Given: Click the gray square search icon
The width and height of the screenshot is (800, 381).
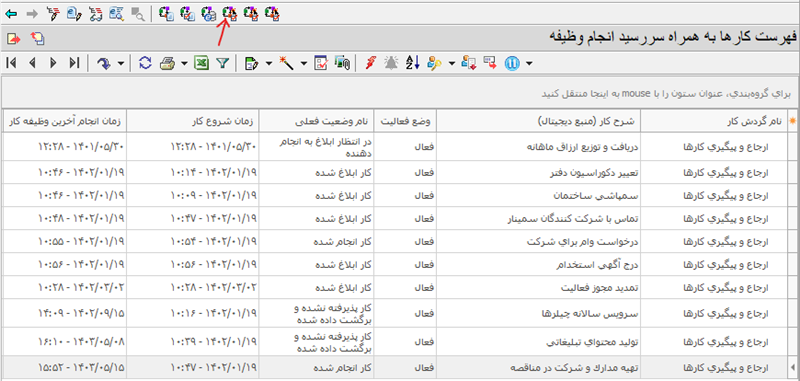Looking at the screenshot, I should [138, 14].
